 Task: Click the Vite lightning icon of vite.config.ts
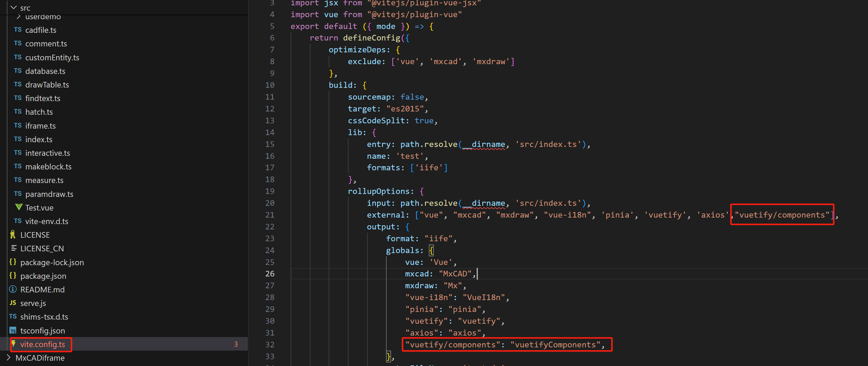click(x=14, y=344)
